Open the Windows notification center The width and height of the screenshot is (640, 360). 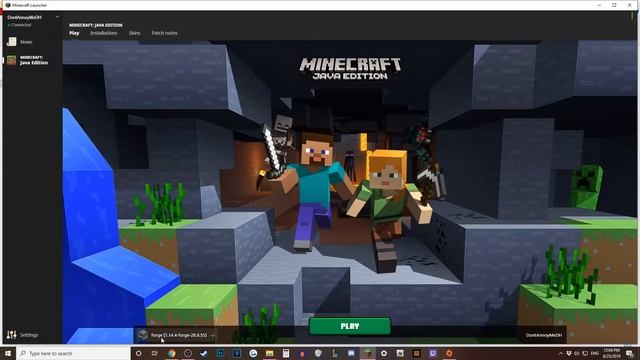(x=630, y=353)
